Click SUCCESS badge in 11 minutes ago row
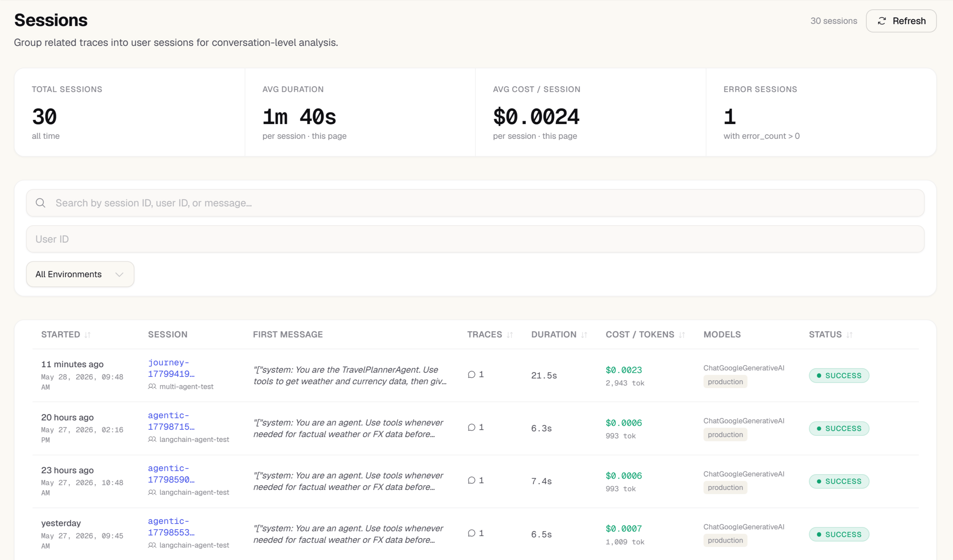Image resolution: width=953 pixels, height=560 pixels. click(x=839, y=375)
